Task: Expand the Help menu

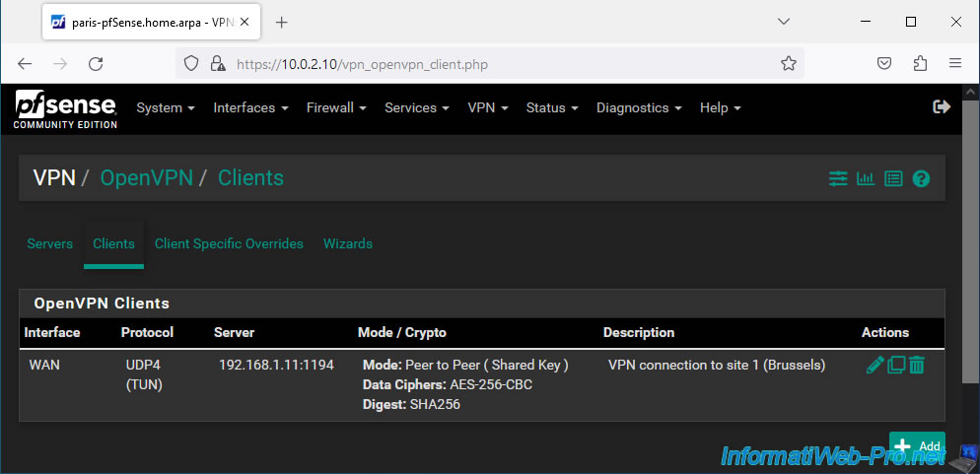Action: 720,108
